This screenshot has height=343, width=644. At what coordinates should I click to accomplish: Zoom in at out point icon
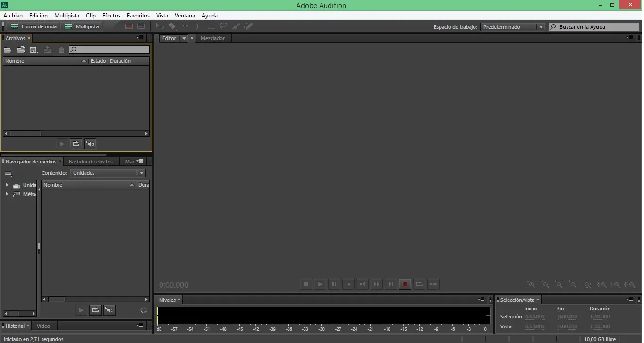pos(615,285)
